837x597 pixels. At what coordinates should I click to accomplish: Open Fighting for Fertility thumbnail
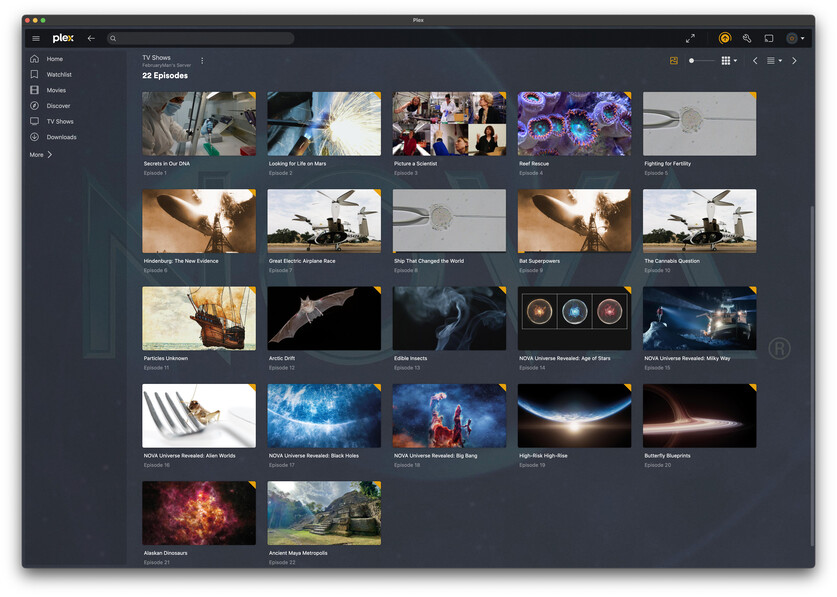coord(700,124)
